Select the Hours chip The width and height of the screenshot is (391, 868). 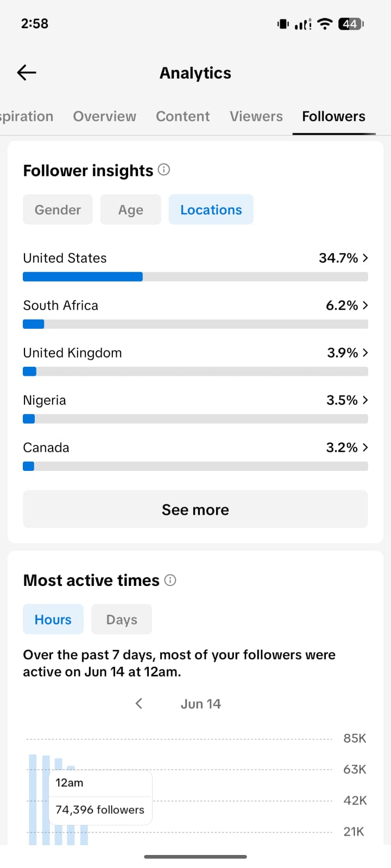click(x=53, y=619)
